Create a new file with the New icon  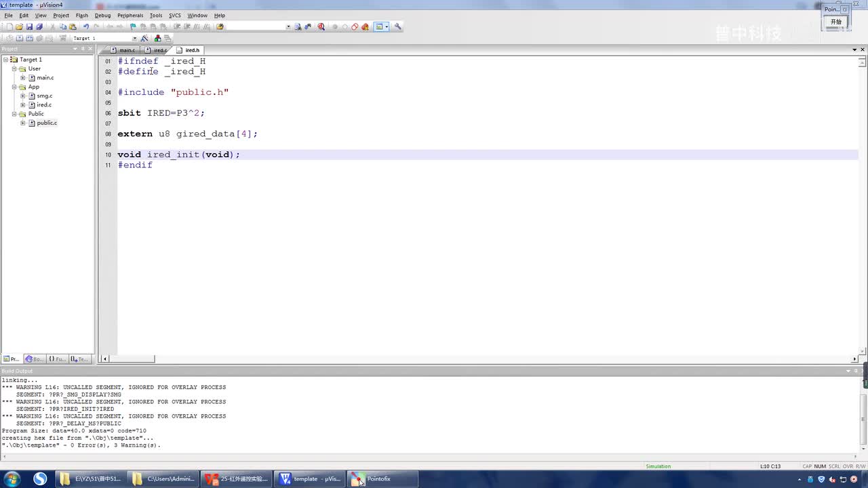click(x=9, y=27)
